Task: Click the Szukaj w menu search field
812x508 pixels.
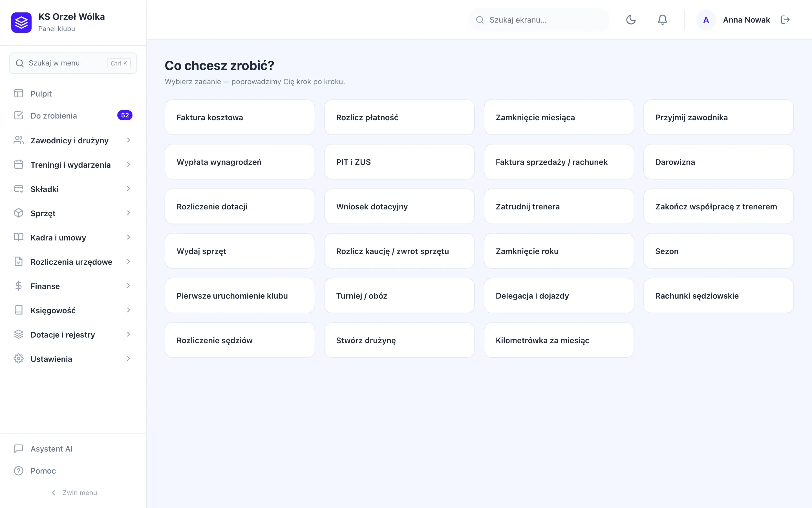Action: (73, 63)
